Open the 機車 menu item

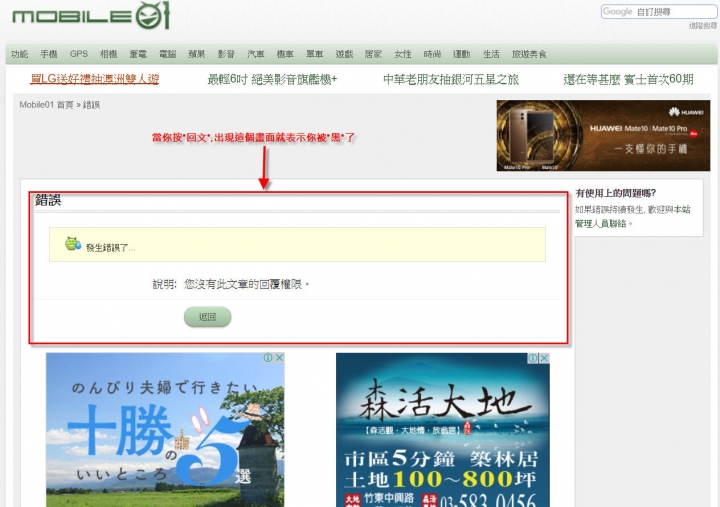point(285,54)
